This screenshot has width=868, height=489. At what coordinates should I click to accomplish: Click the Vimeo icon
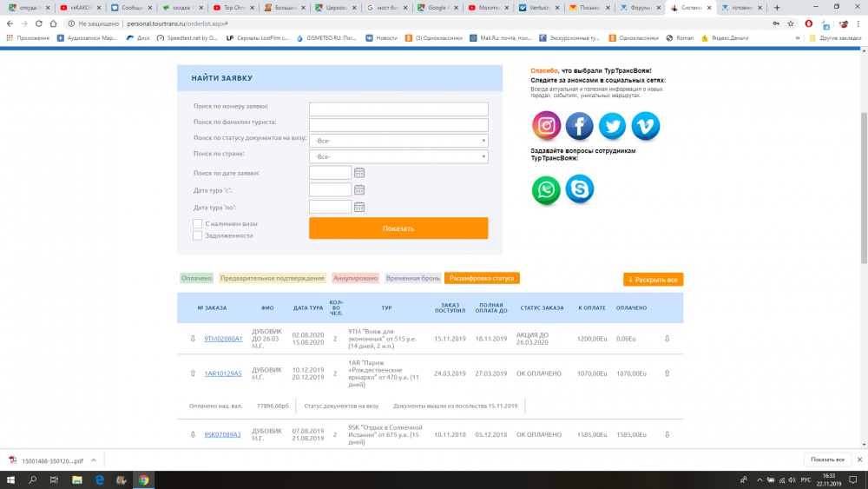tap(646, 127)
